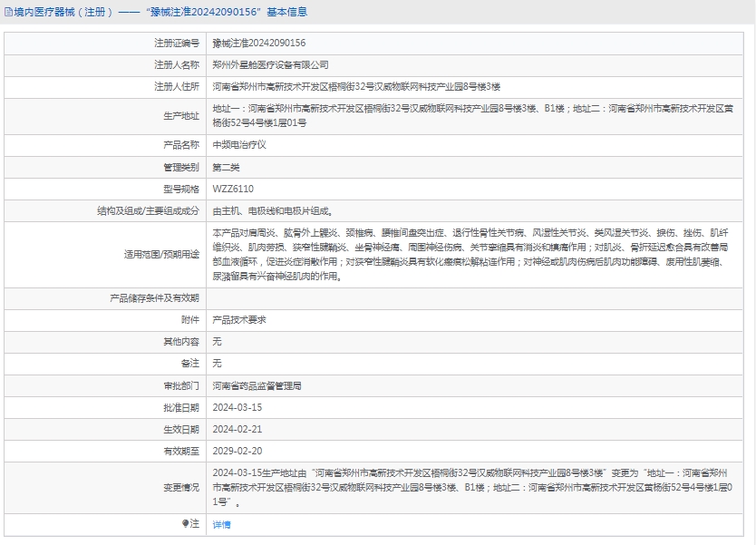Viewport: 756px width, 545px height.
Task: Click the page title 境内医疗器械（注册）基本信息
Action: (x=160, y=12)
